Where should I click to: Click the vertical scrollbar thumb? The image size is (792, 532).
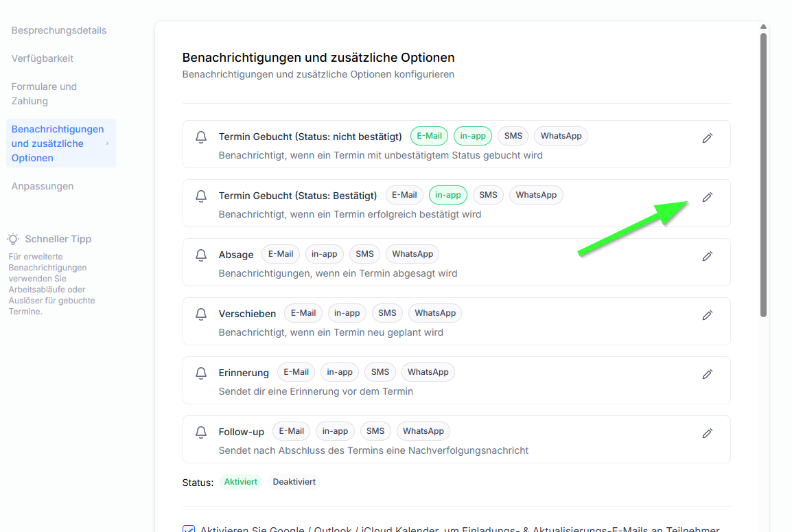point(763,175)
